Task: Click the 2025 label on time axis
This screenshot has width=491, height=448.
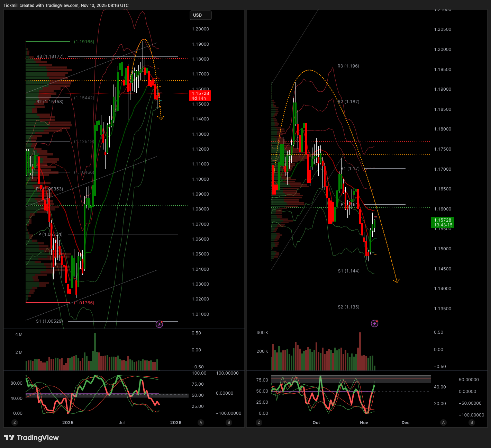Action: click(x=68, y=422)
